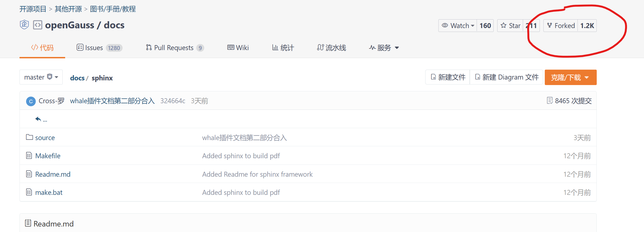Star the repository
The width and height of the screenshot is (644, 232).
pyautogui.click(x=510, y=26)
